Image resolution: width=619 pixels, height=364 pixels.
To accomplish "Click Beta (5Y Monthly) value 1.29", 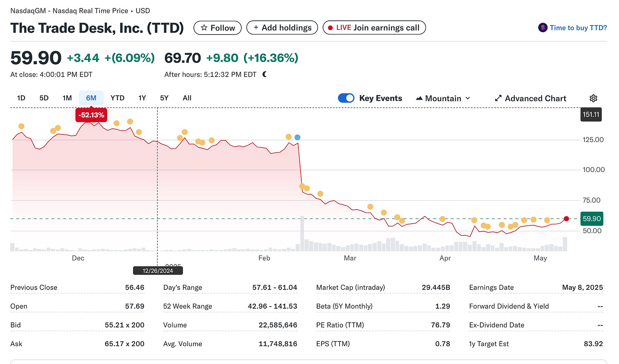I will [443, 306].
